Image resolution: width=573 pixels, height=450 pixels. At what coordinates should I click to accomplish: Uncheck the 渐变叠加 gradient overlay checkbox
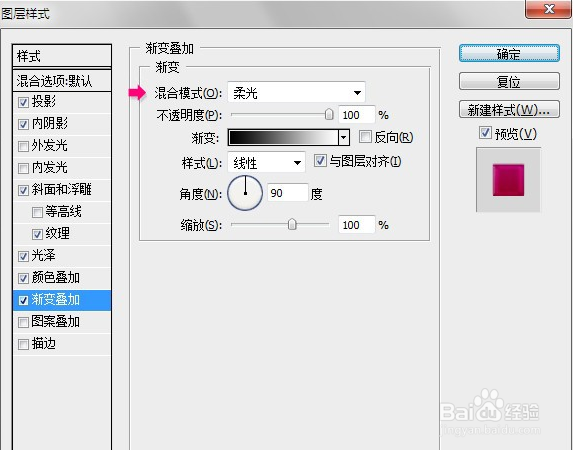[x=23, y=300]
